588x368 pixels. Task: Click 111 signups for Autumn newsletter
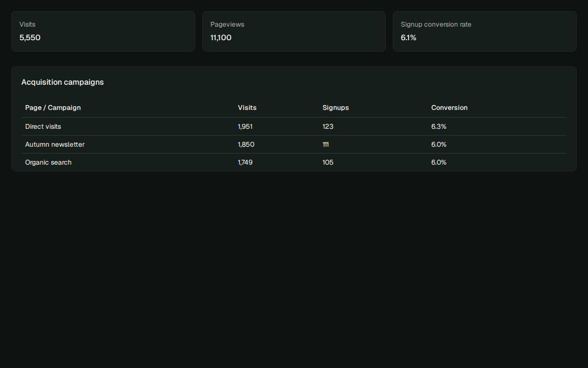[x=325, y=144]
